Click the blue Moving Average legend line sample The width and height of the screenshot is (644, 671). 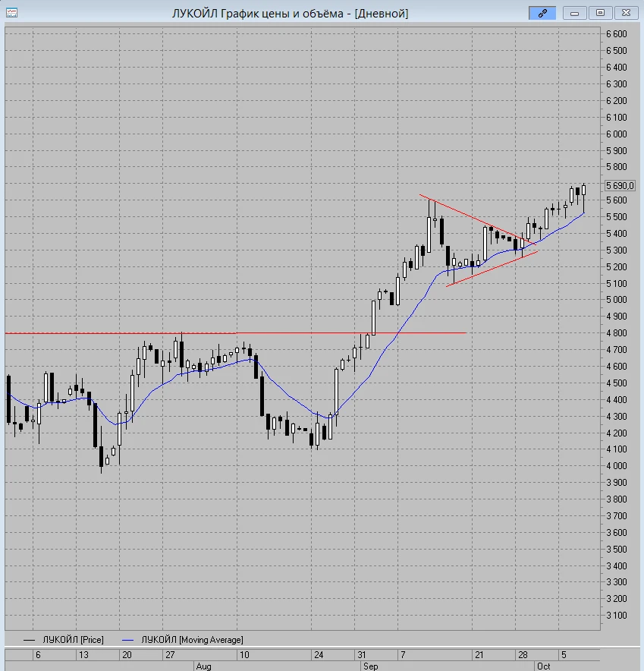click(x=128, y=640)
